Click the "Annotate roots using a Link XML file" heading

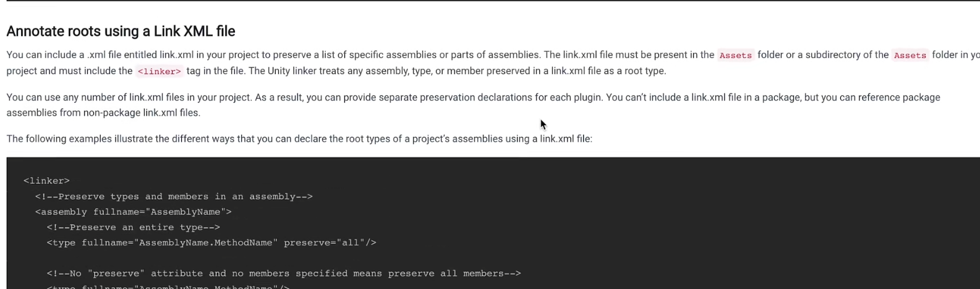[x=121, y=31]
